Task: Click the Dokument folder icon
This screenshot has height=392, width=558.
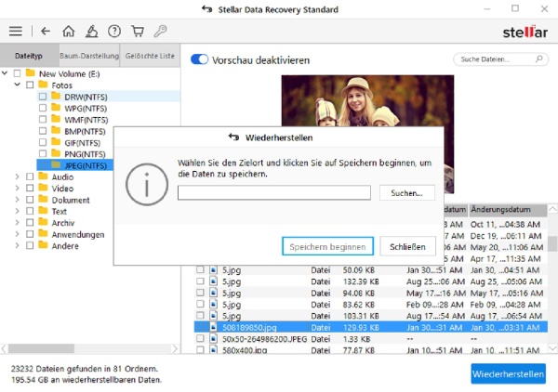Action: coord(43,199)
